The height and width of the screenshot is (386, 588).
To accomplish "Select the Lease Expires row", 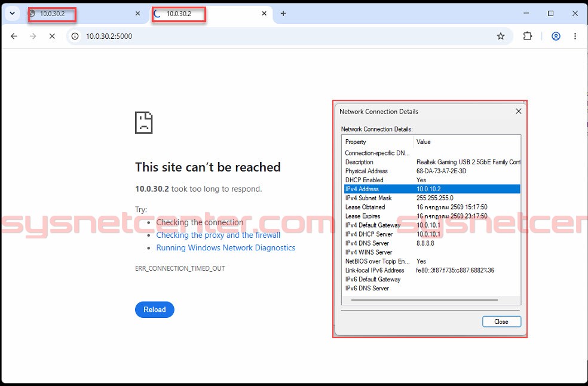I will (x=432, y=216).
